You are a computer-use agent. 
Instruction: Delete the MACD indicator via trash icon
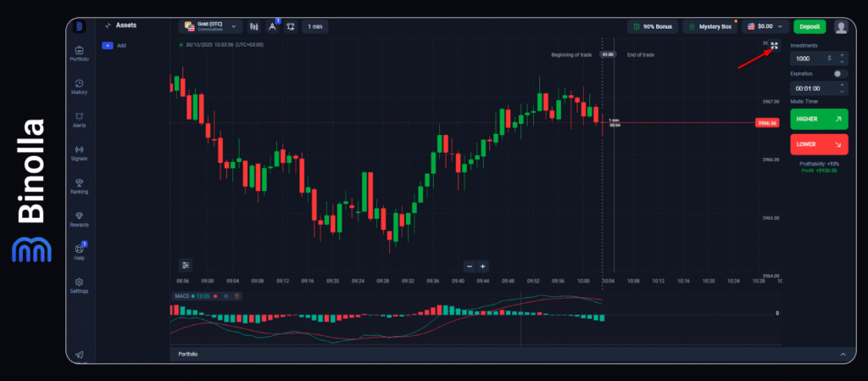(237, 296)
